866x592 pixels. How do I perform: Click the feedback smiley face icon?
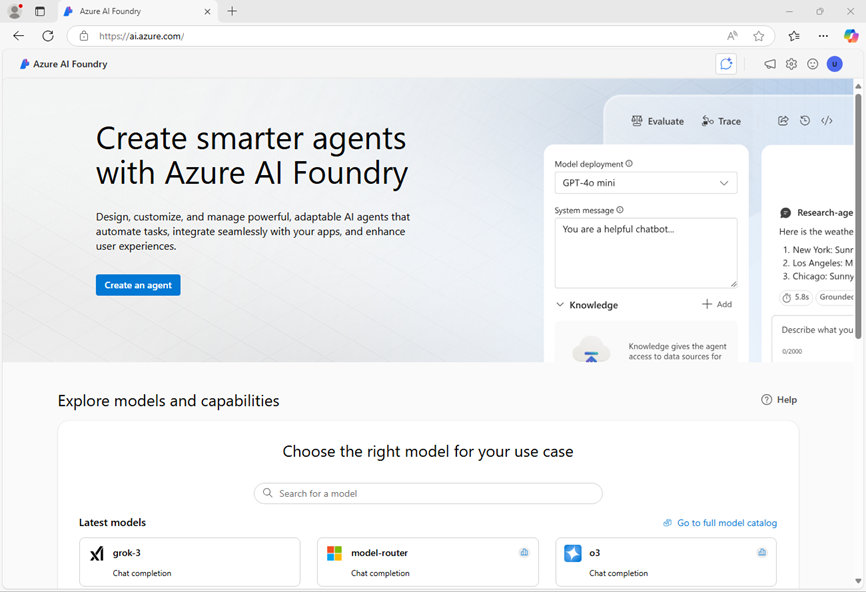812,64
